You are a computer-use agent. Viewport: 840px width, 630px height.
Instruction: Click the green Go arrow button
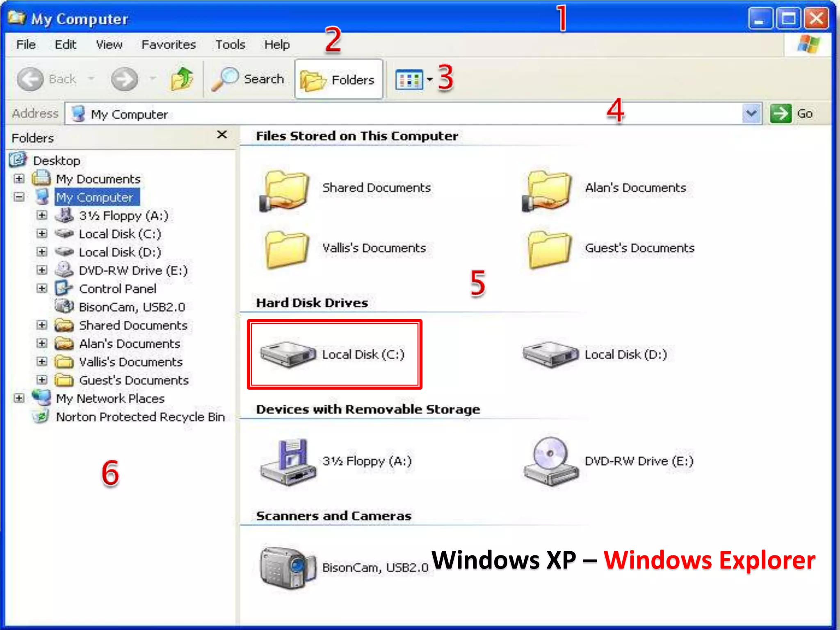[781, 113]
